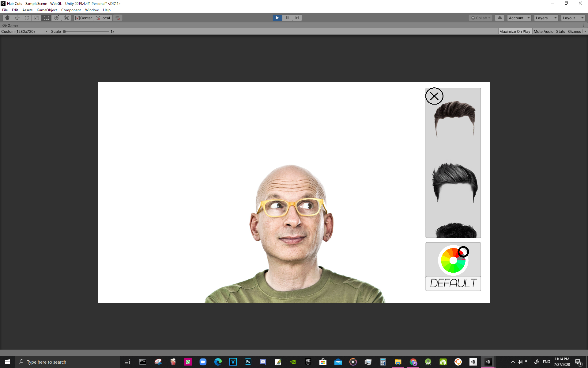Click the Play button to stop playing
Screen dimensions: 588x368
pyautogui.click(x=277, y=18)
